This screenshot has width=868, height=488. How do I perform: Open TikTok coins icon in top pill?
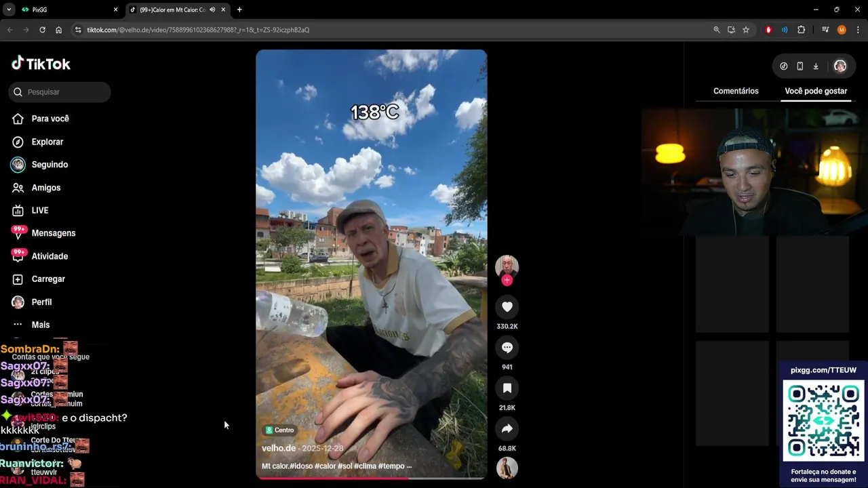pos(783,66)
